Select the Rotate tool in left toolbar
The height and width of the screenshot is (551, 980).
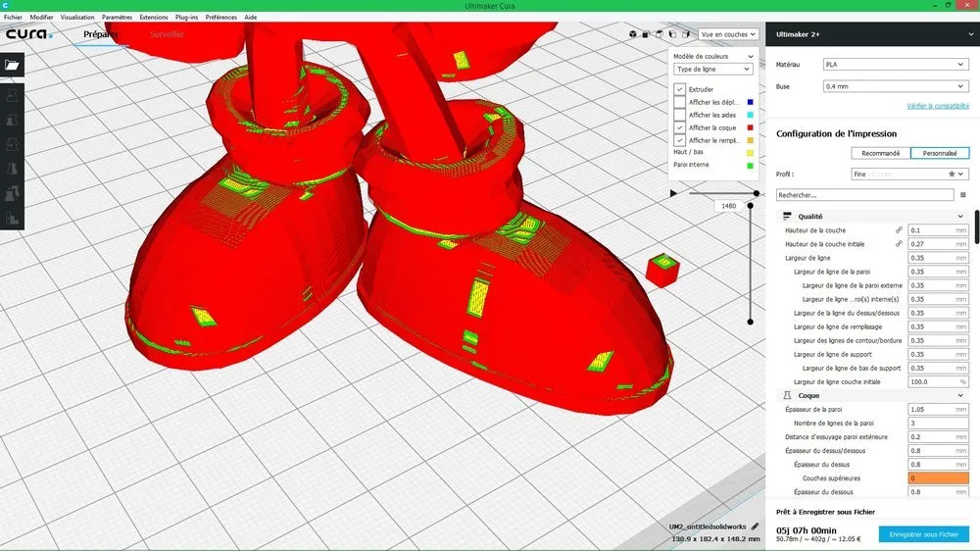12,144
